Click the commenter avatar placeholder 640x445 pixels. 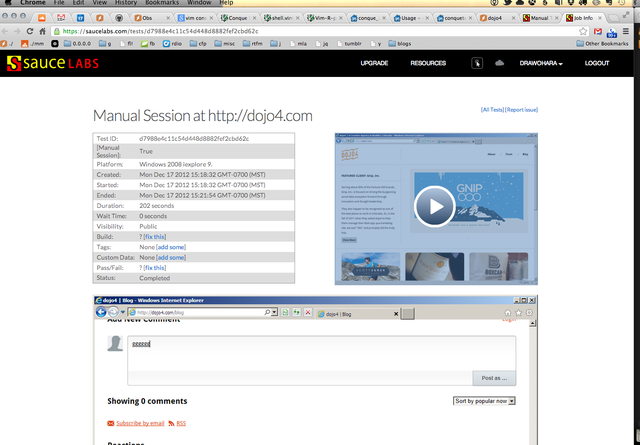[115, 343]
